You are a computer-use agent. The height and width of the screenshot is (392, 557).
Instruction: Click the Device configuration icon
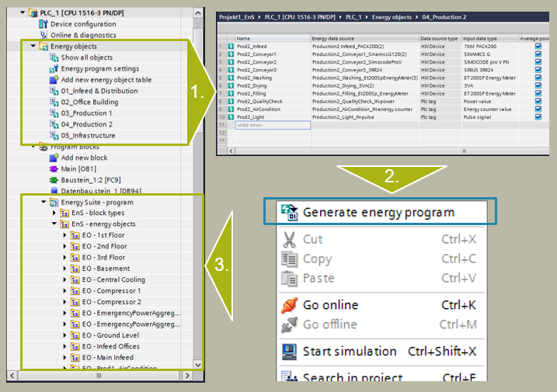tap(44, 24)
